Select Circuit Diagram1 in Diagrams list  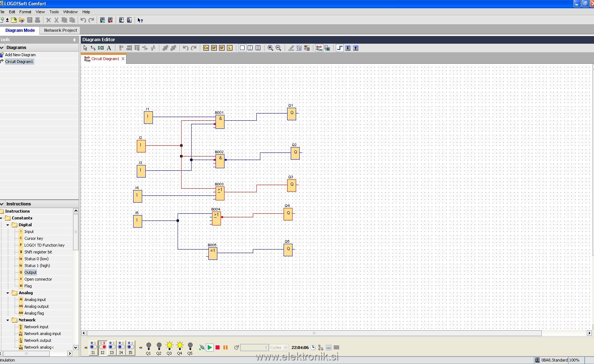pyautogui.click(x=19, y=62)
